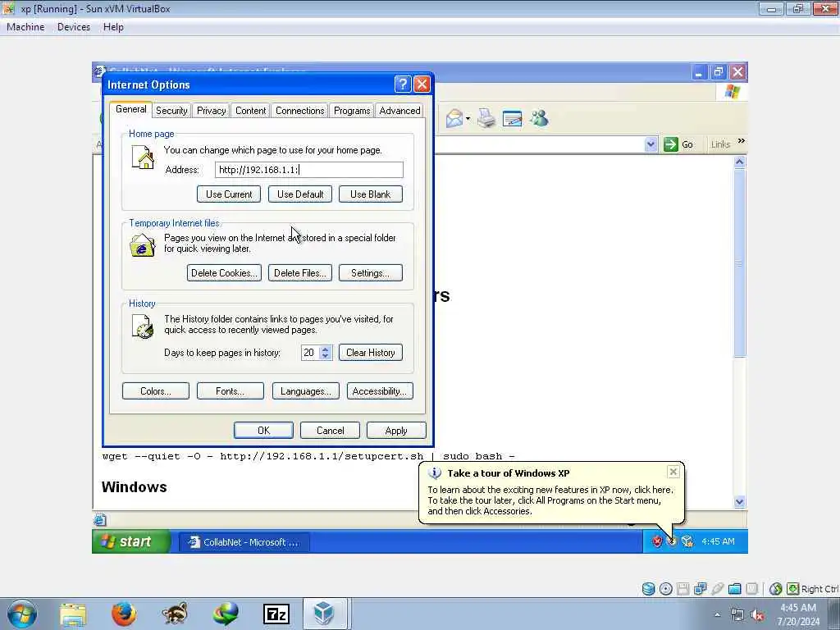This screenshot has height=630, width=840.
Task: Click the shared folders status icon in VirtualBox
Action: 734,589
